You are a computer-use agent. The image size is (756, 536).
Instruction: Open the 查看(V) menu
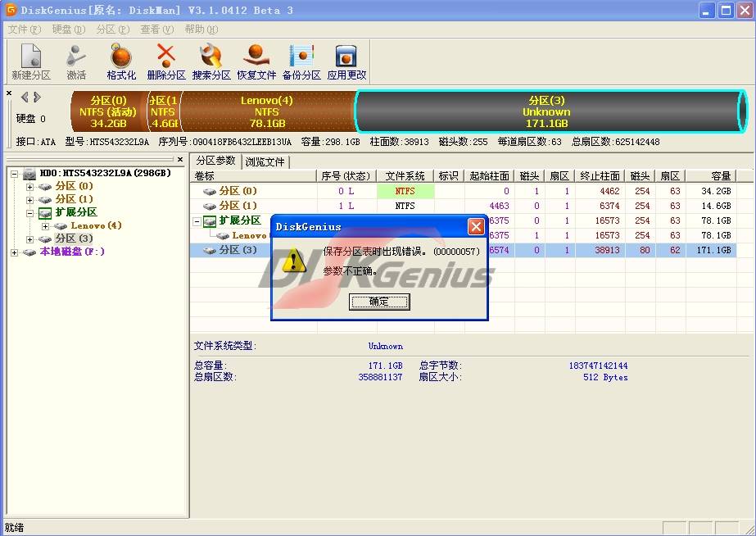[x=156, y=30]
